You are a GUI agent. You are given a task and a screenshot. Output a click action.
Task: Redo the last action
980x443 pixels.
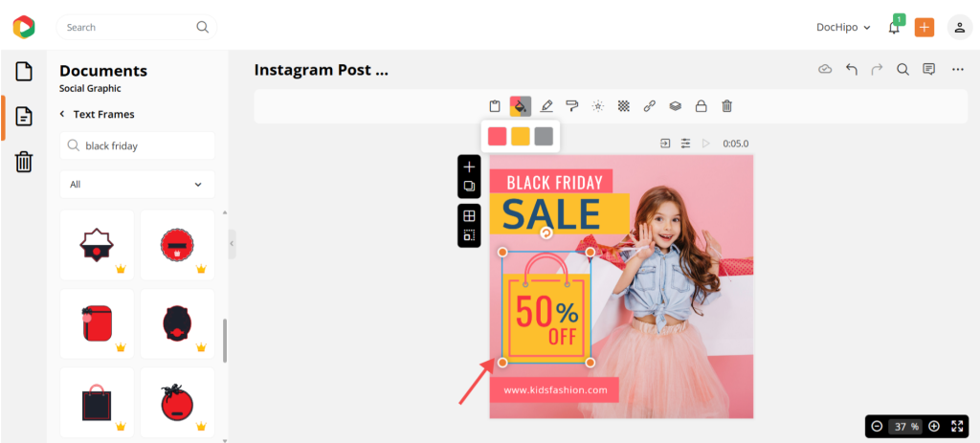pyautogui.click(x=877, y=69)
